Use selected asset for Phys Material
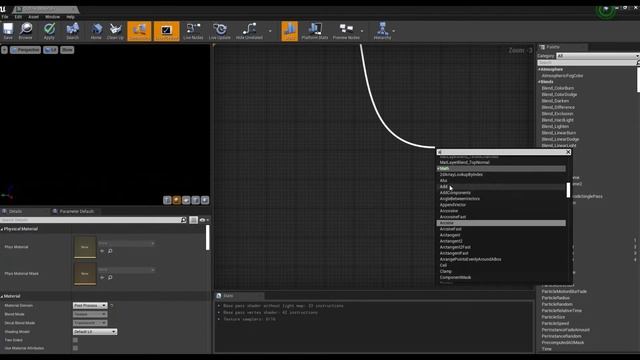 [x=102, y=251]
